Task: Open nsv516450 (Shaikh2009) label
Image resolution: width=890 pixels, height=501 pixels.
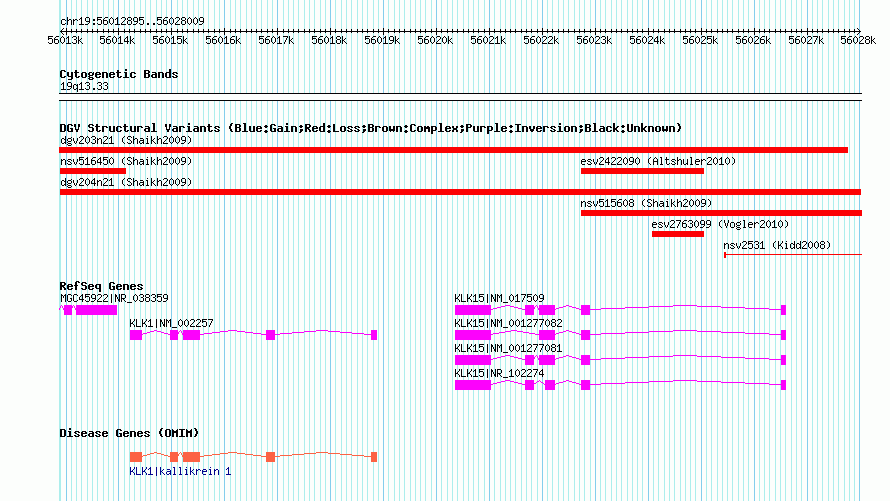Action: tap(126, 161)
